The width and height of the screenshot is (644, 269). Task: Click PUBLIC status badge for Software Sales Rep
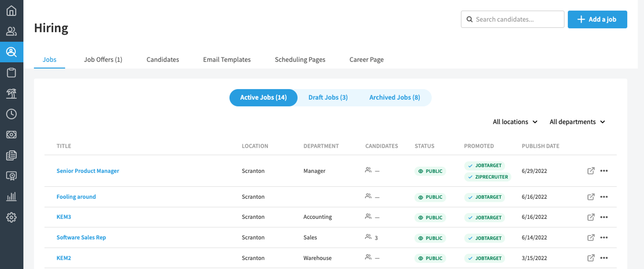pos(430,238)
